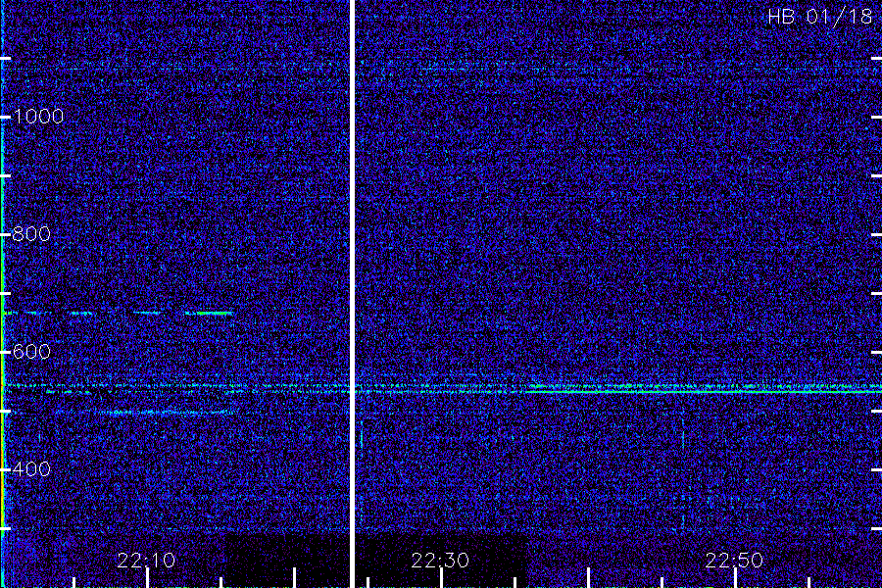Click the 22:10 time axis label
Viewport: 882px width, 588px height.
(146, 561)
